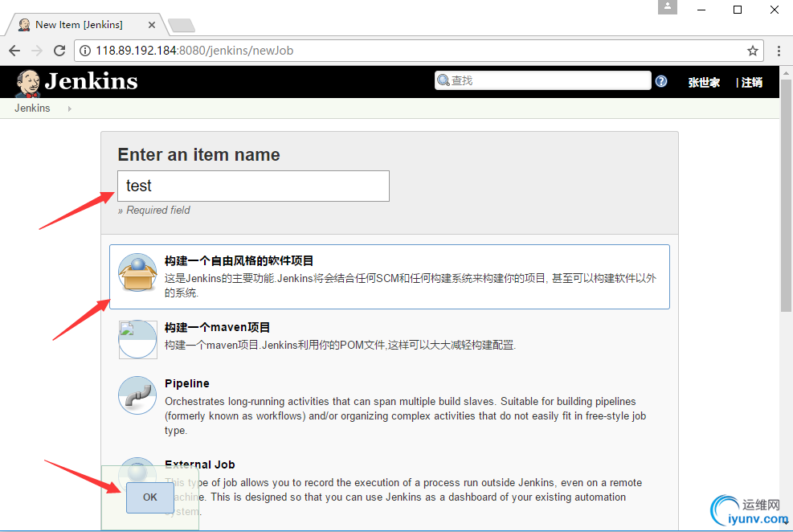
Task: Log out with the 注销 link
Action: 751,83
